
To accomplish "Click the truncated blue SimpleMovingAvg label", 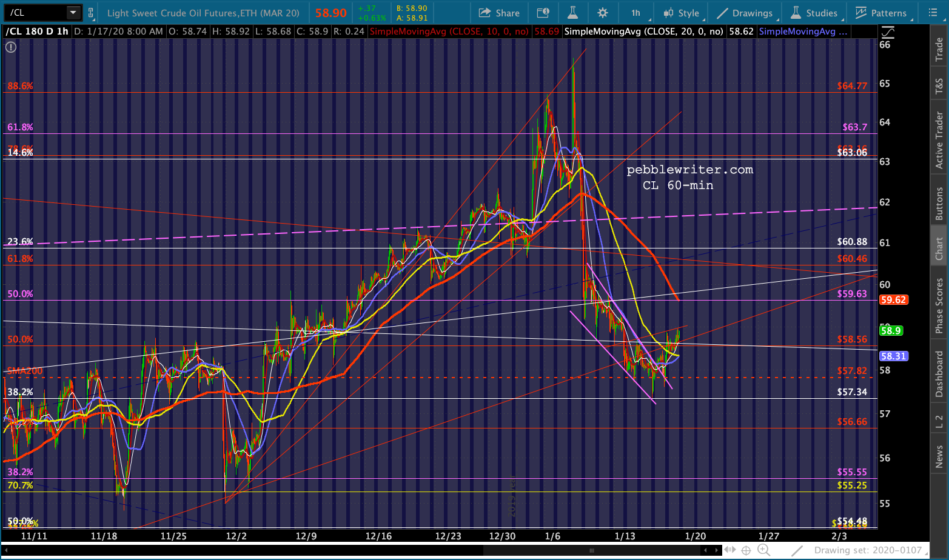I will pyautogui.click(x=803, y=32).
